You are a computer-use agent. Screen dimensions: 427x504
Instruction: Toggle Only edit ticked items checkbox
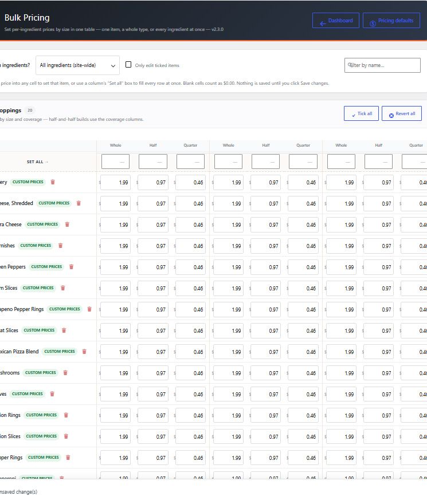click(x=128, y=65)
